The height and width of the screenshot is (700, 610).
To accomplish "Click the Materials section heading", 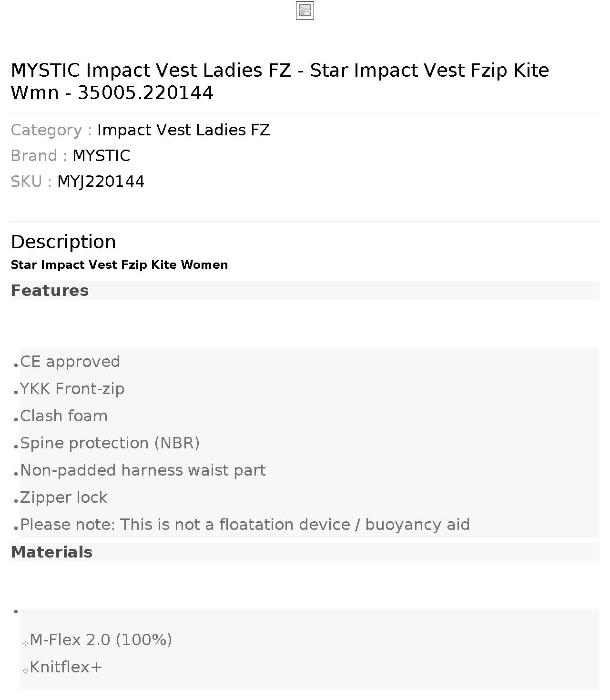I will (x=51, y=552).
